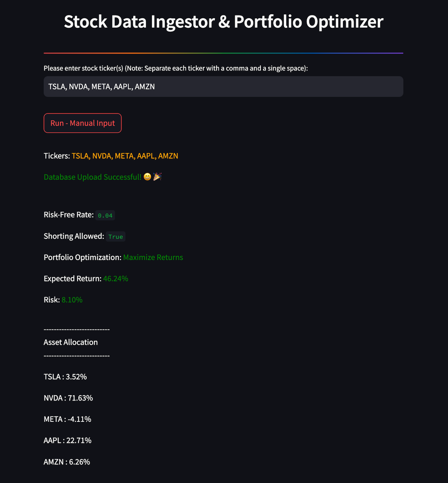Click the Maximize Returns text
Viewport: 448px width, 483px height.
[153, 257]
